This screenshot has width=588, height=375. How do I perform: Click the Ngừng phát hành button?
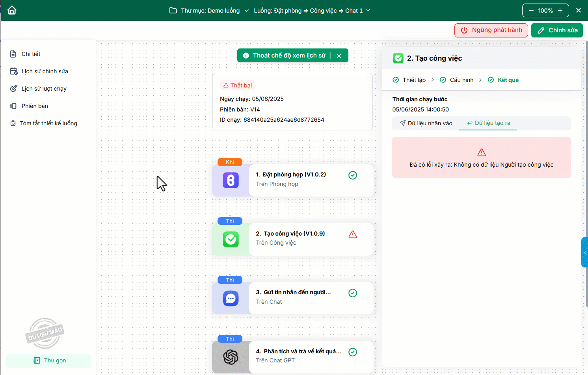491,30
